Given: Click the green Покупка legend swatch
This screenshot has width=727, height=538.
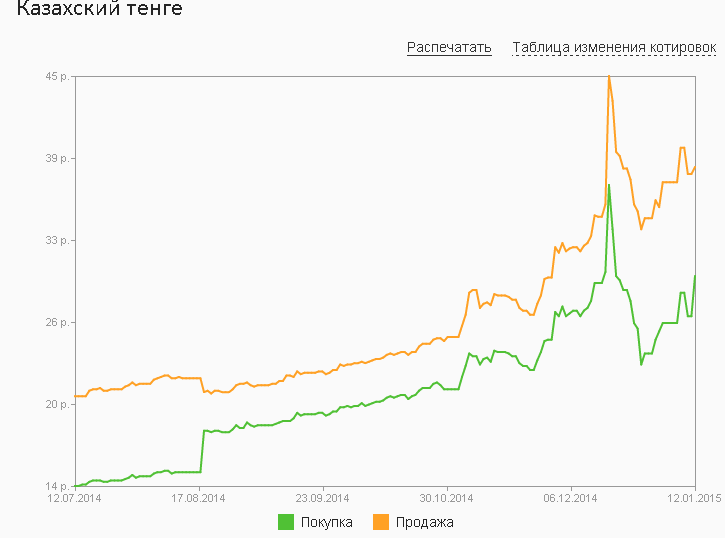Looking at the screenshot, I should 286,522.
